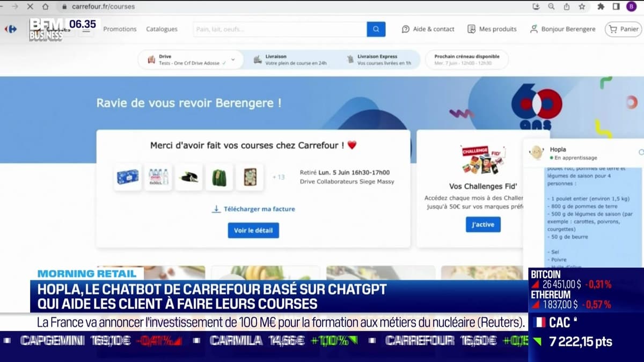Click the Carrefour logo
Screen dimensions: 644x362
tap(11, 29)
